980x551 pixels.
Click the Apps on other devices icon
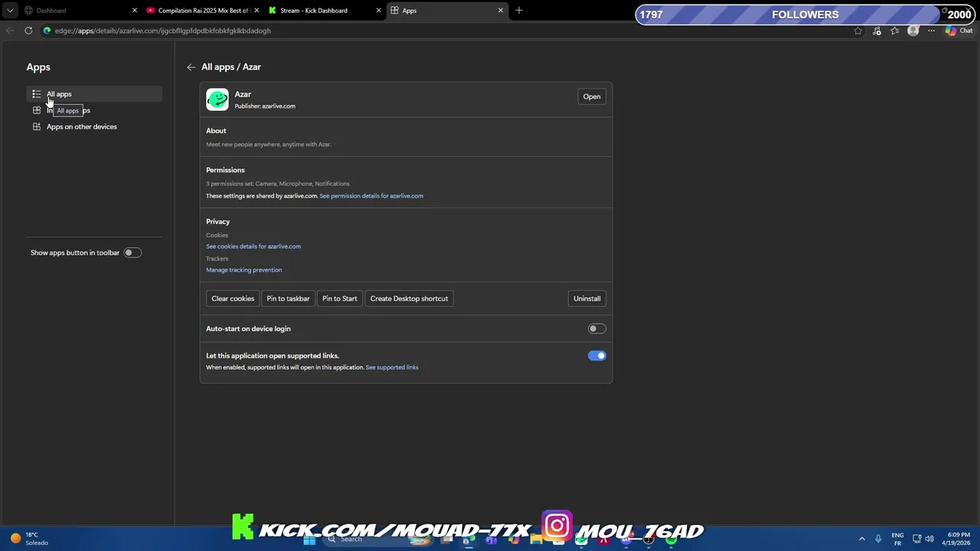[36, 126]
